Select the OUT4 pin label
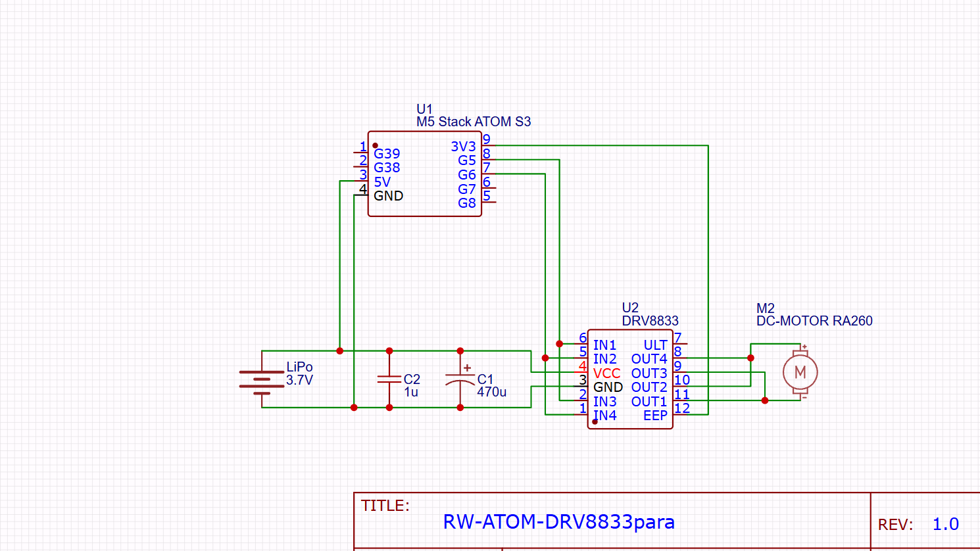980x551 pixels. pos(649,359)
